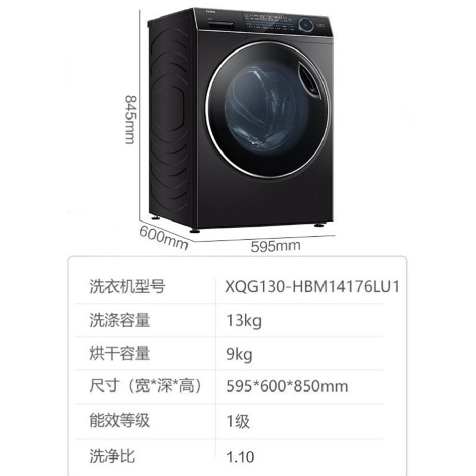
Task: Click the 洗衣机型号 row label
Action: pyautogui.click(x=127, y=286)
